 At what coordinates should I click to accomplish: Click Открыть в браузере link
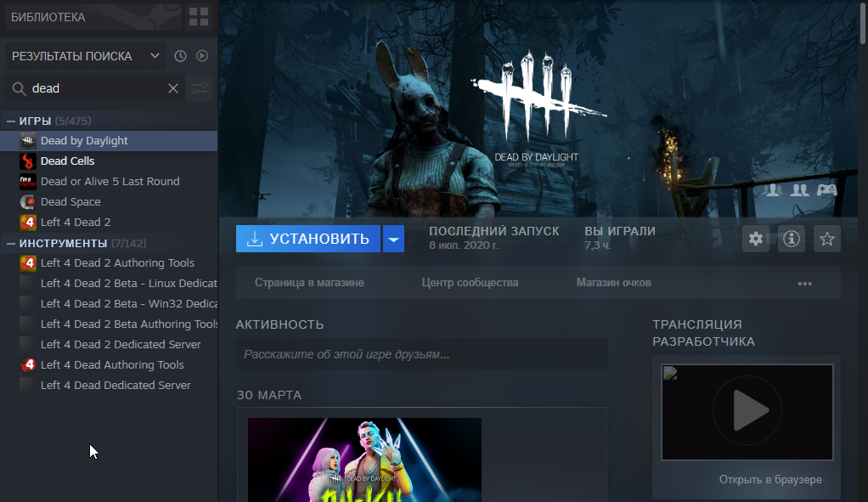click(x=770, y=479)
